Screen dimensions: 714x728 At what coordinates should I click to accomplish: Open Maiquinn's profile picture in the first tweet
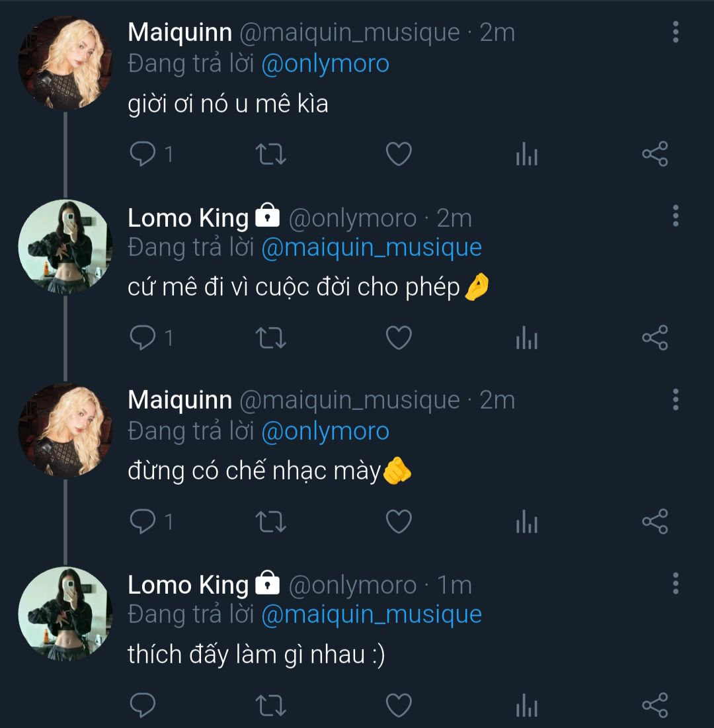[x=65, y=63]
